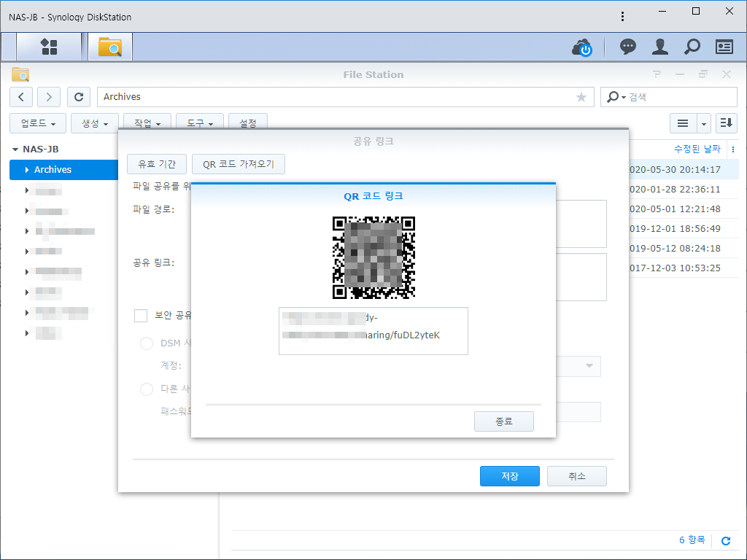747x560 pixels.
Task: Open the 업로드 dropdown menu
Action: 38,123
